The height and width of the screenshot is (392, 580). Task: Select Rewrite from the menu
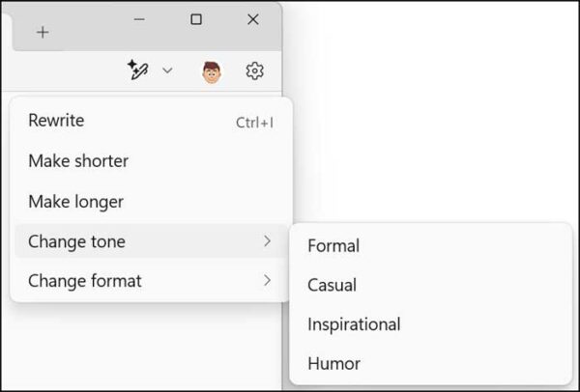(56, 121)
